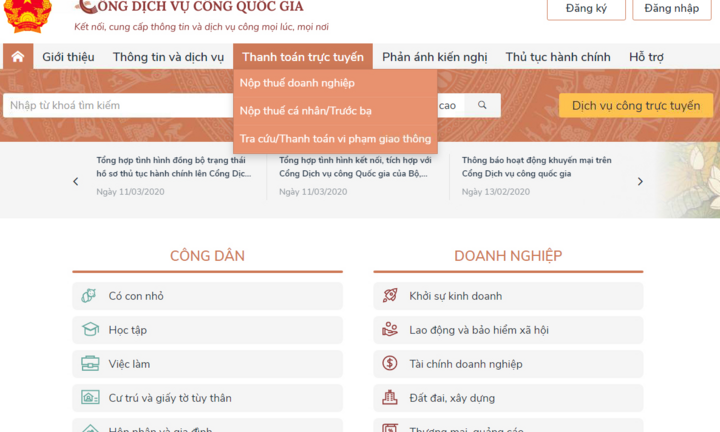
Task: Open Khởi sự kinh doanh category
Action: coord(508,296)
